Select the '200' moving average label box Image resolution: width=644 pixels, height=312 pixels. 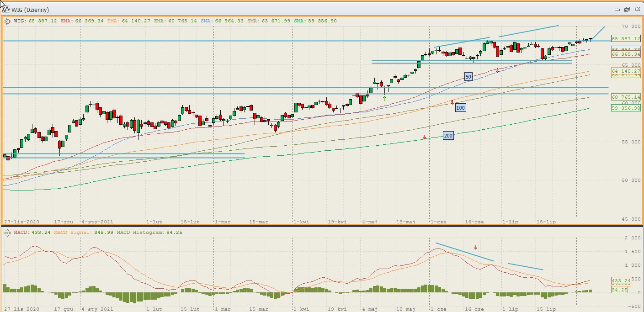pyautogui.click(x=448, y=136)
